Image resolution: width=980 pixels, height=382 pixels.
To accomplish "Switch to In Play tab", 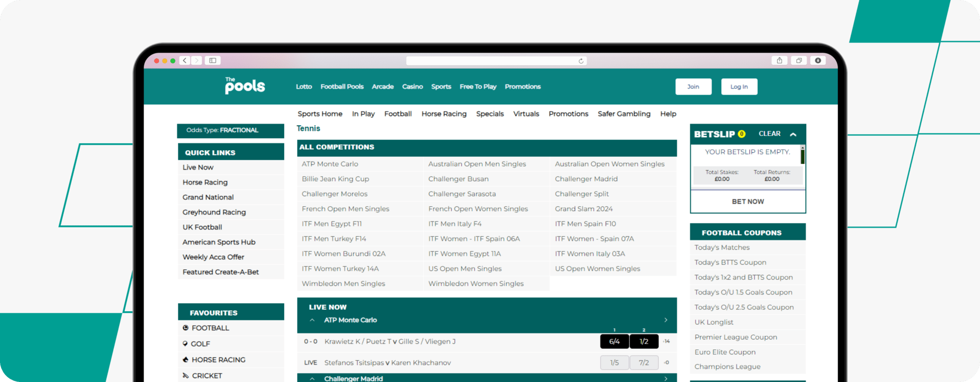I will pos(363,114).
